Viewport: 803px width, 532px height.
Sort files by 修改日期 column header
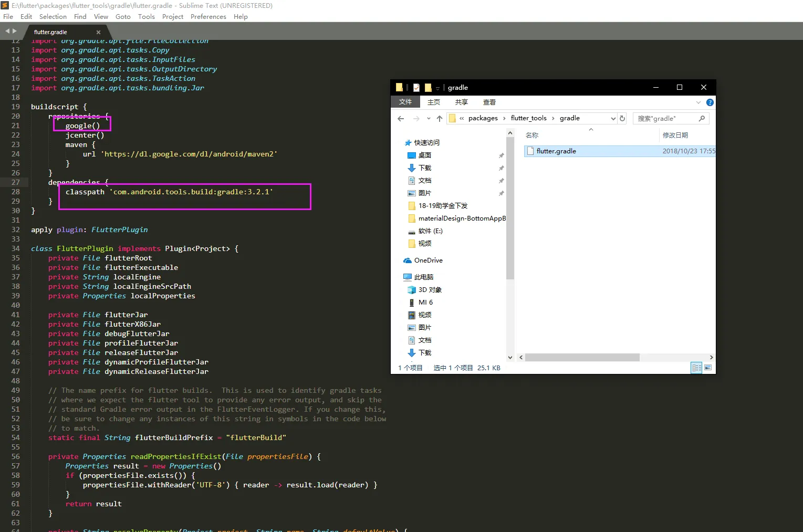point(675,135)
